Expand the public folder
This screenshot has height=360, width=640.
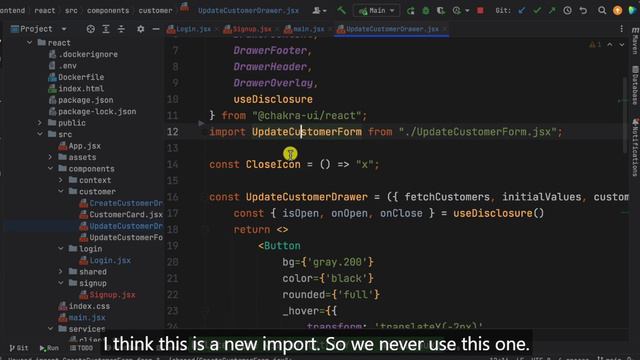click(x=40, y=122)
